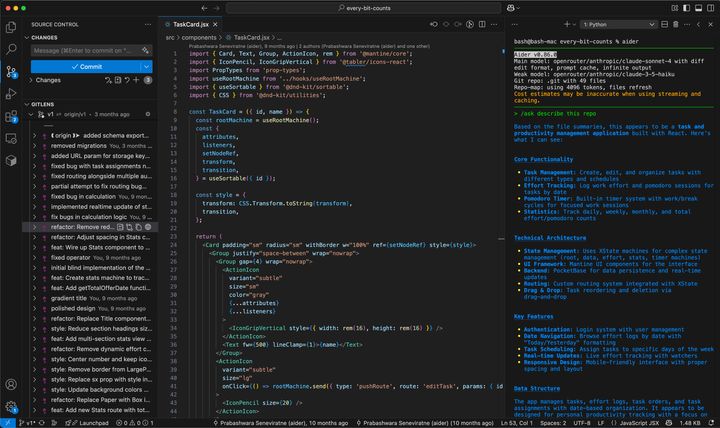Click the v1 branch indicator in status bar
The image size is (720, 428).
[x=27, y=423]
